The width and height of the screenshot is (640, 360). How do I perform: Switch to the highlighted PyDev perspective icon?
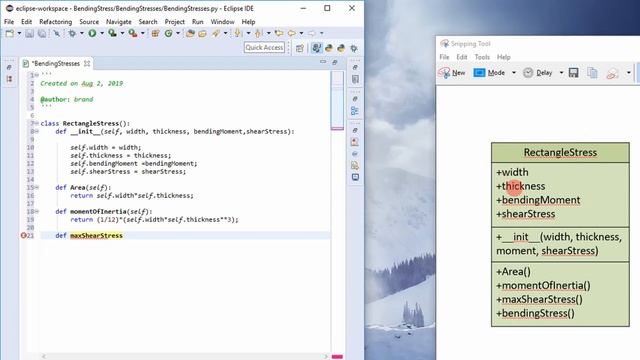coord(316,48)
